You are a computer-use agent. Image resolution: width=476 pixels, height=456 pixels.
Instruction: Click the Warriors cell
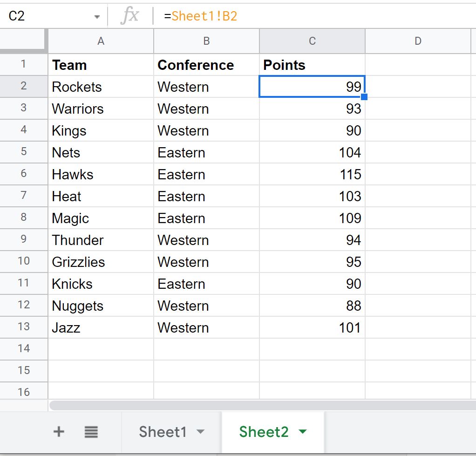click(x=101, y=109)
